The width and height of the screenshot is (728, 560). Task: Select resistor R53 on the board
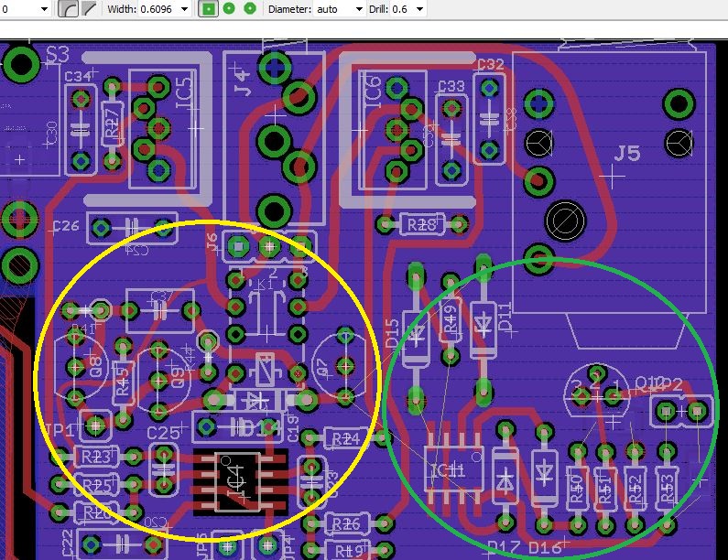coord(667,488)
